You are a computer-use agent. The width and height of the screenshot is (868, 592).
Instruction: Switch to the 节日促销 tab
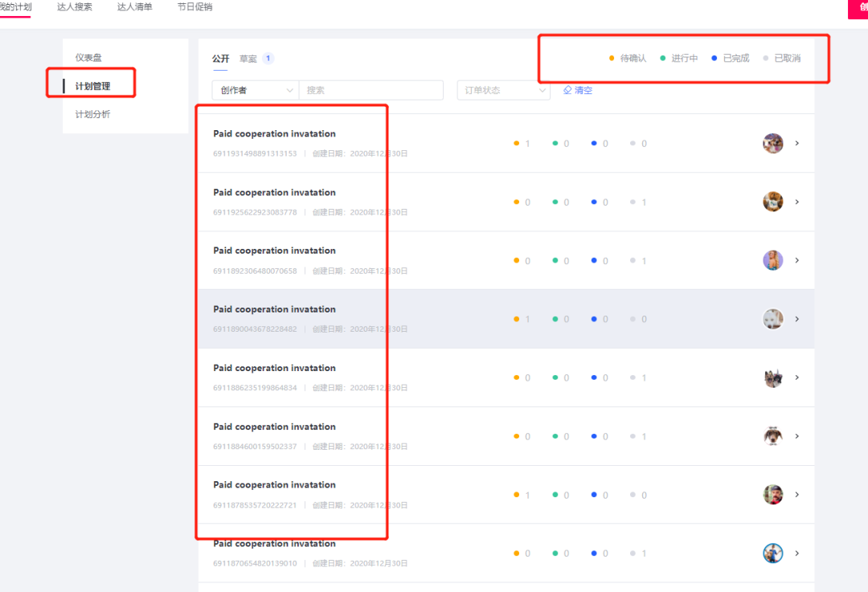tap(194, 7)
